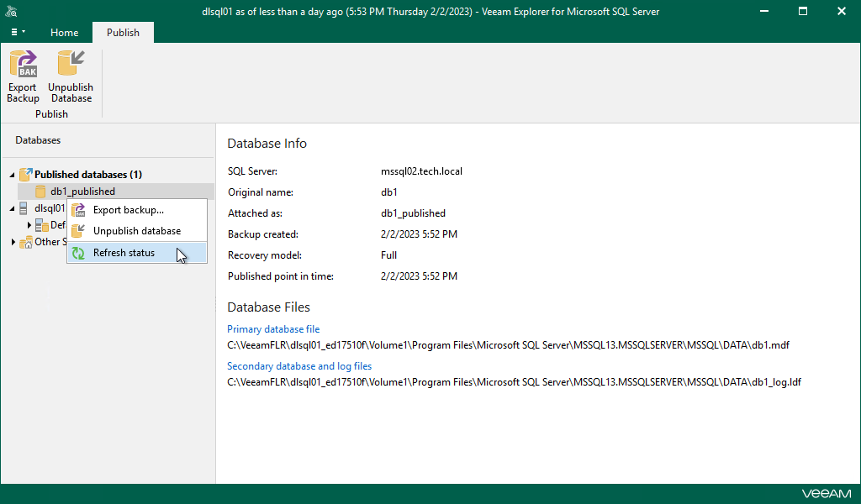Click the Export backup icon in context menu
Screen dimensions: 861x504
click(x=78, y=210)
